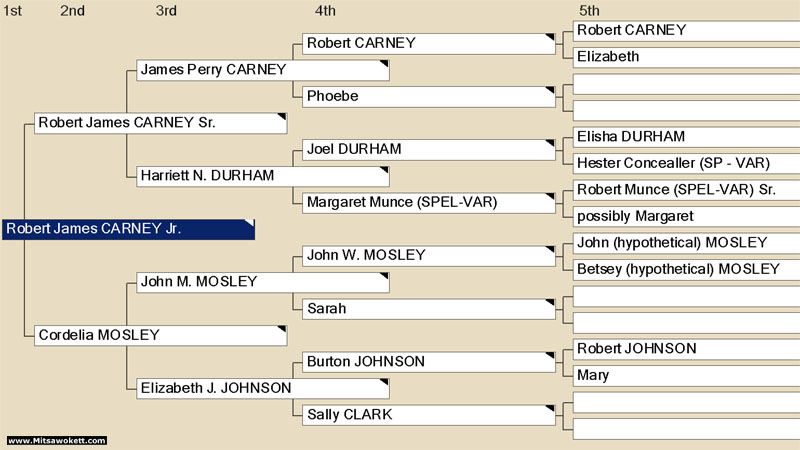Click corner triangle on Robert CARNEY 4th-generation box
Screen dimensions: 800x450
pos(549,37)
